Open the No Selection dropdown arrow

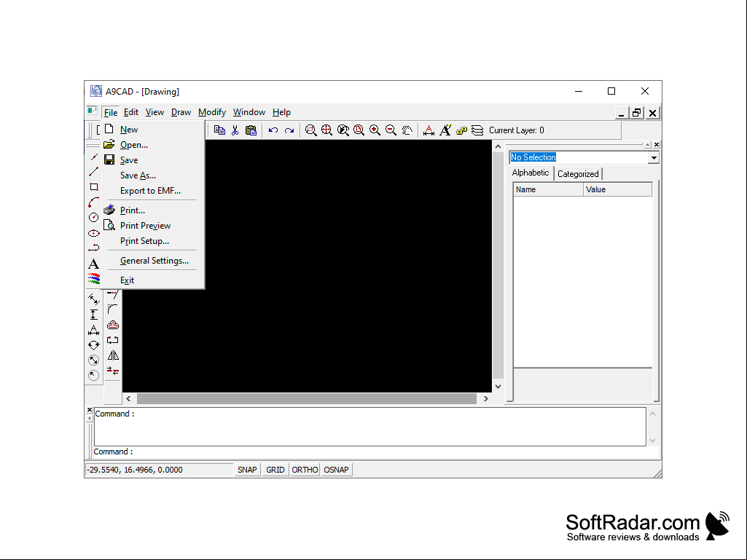point(654,157)
